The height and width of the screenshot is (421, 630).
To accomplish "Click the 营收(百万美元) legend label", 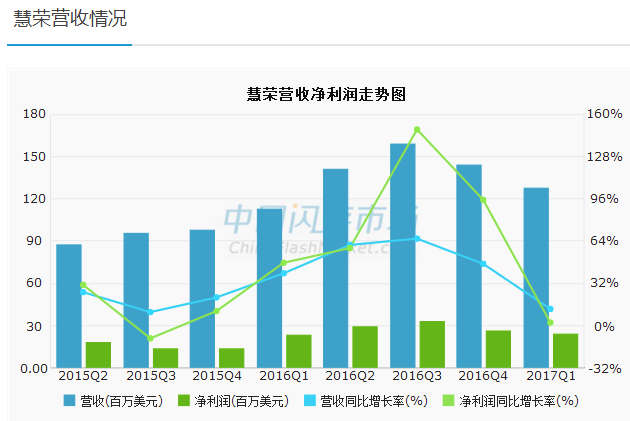I will click(122, 401).
